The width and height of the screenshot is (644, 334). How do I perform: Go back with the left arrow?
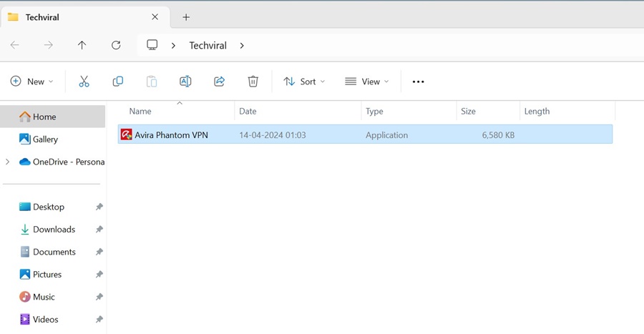tap(15, 45)
